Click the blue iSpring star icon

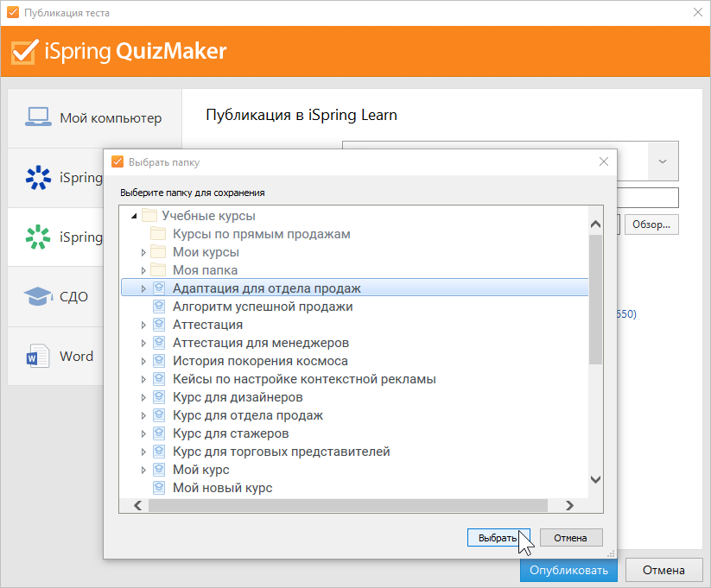[x=38, y=177]
